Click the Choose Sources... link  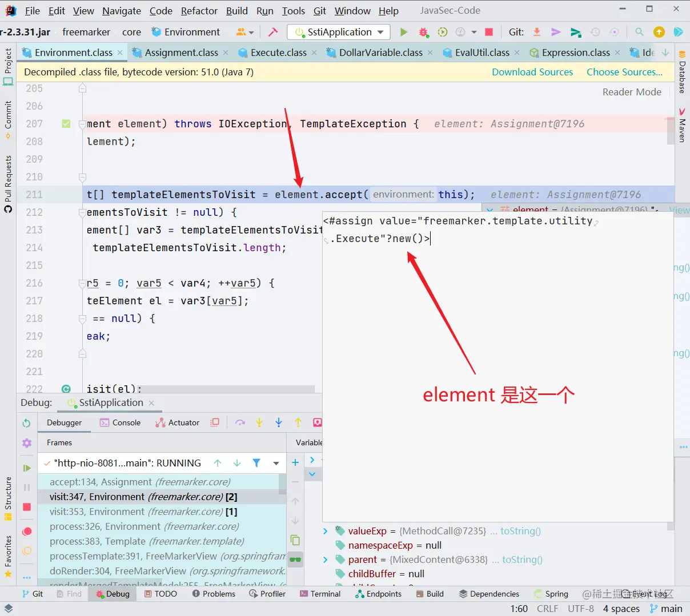point(624,72)
